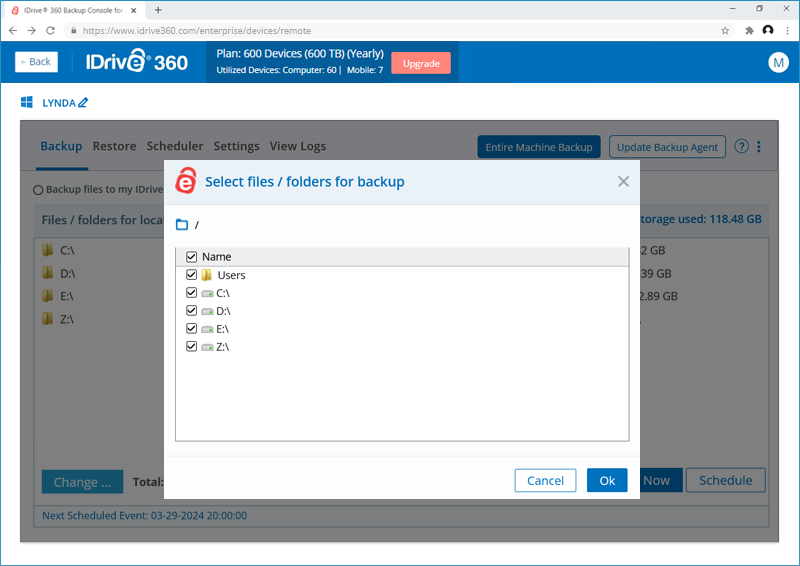Click the Name column header text
The height and width of the screenshot is (566, 800).
216,257
